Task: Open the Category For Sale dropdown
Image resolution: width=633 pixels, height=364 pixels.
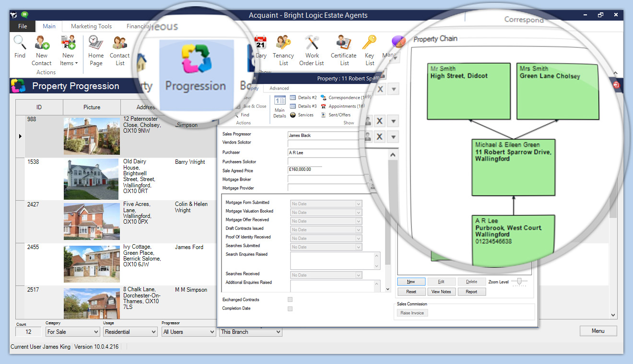Action: [72, 331]
